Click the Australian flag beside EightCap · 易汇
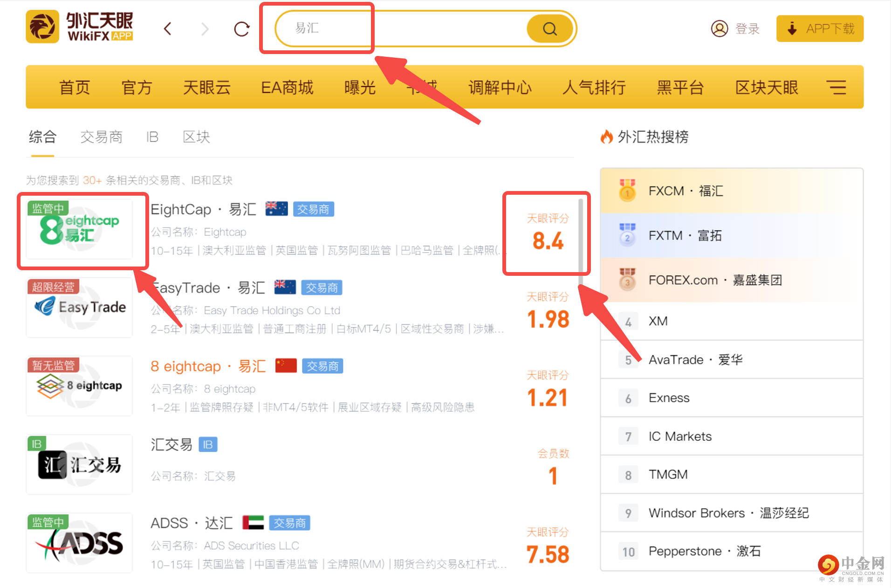 click(x=276, y=209)
